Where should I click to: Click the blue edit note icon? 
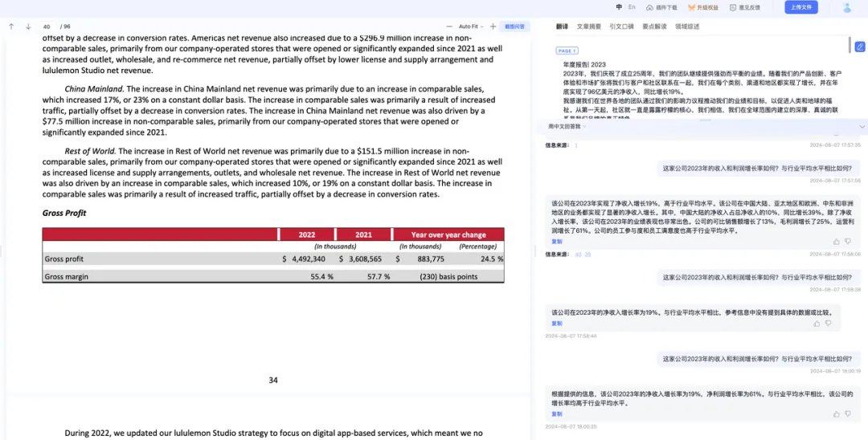tap(860, 47)
